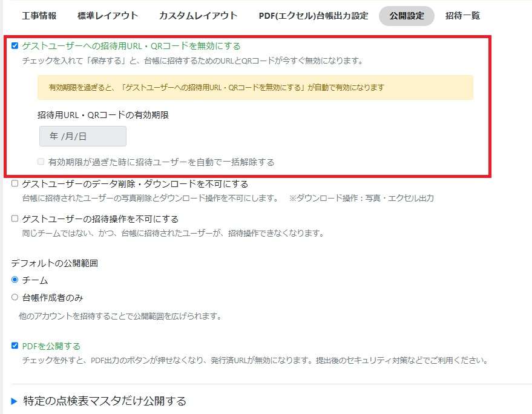Click the デフォルトの公開範囲 heading
Viewport: 532px width, 414px height.
click(x=54, y=263)
